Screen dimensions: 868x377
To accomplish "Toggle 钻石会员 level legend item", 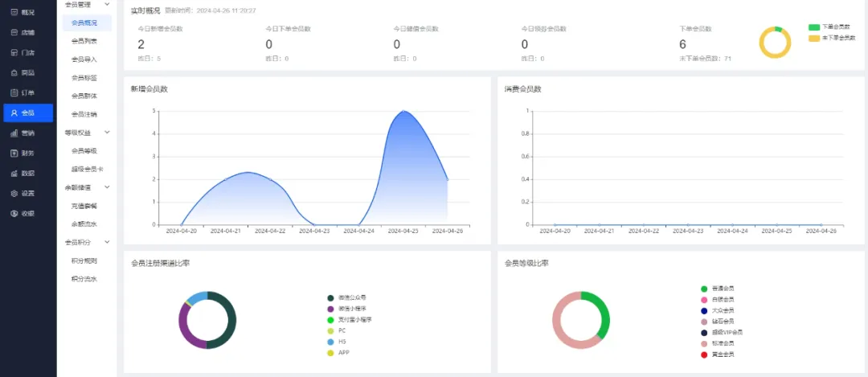I will point(718,321).
